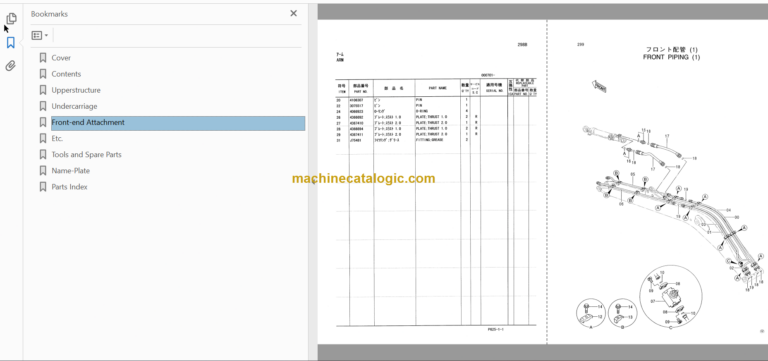Viewport: 768px width, 361px height.
Task: Select the Upperstructure bookmark
Action: pos(76,90)
